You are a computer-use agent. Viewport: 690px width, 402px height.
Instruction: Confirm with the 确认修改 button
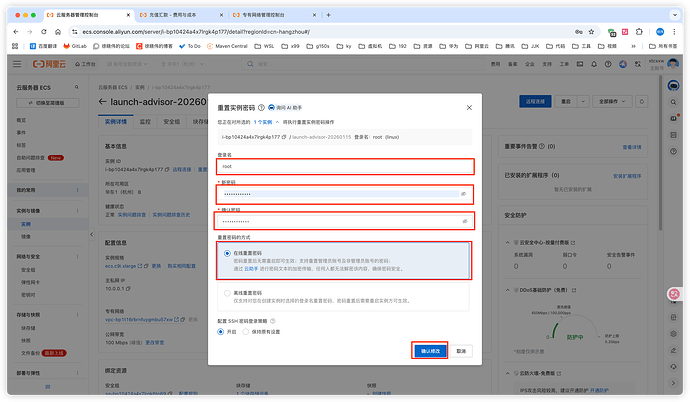click(x=430, y=351)
